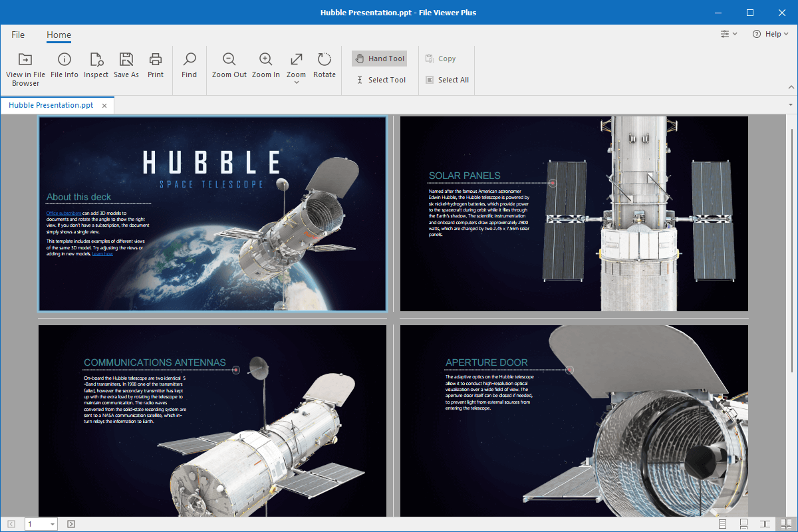
Task: Maximize the File Viewer Plus window
Action: pyautogui.click(x=750, y=13)
